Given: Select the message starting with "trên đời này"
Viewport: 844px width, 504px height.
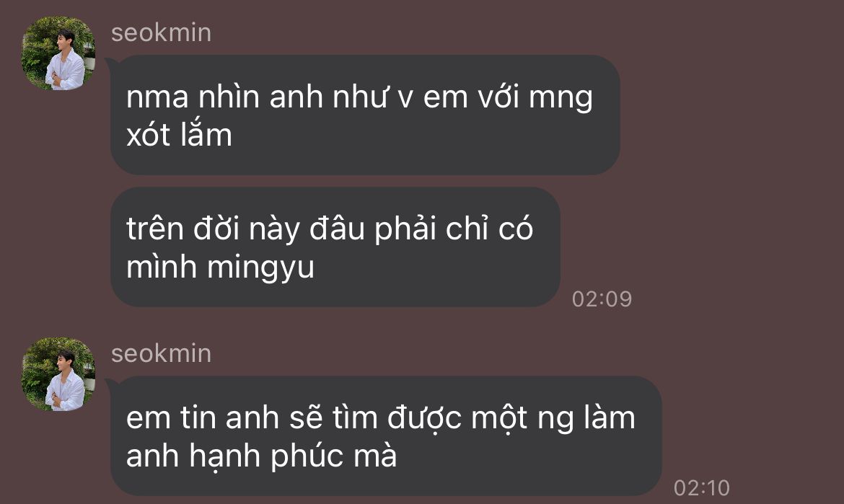Looking at the screenshot, I should [x=335, y=247].
